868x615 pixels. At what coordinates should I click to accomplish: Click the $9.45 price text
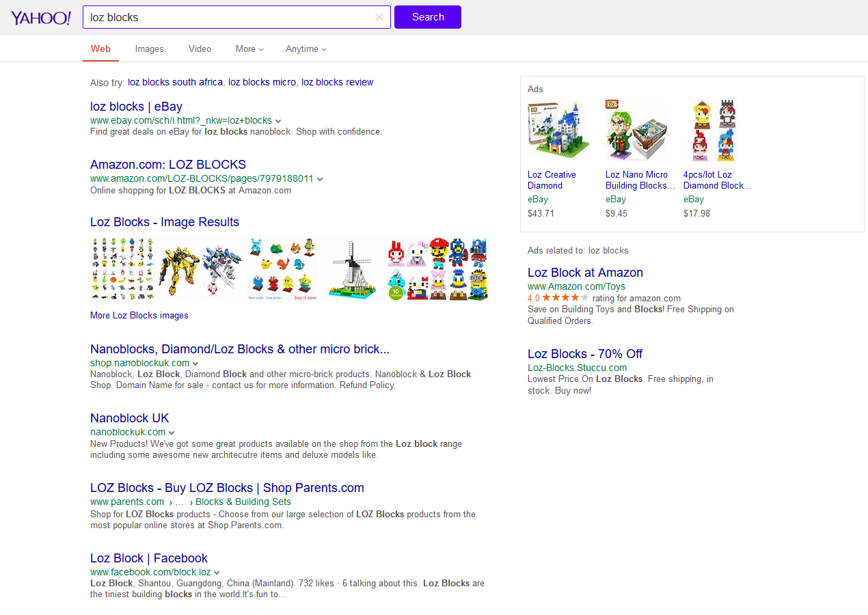click(616, 213)
